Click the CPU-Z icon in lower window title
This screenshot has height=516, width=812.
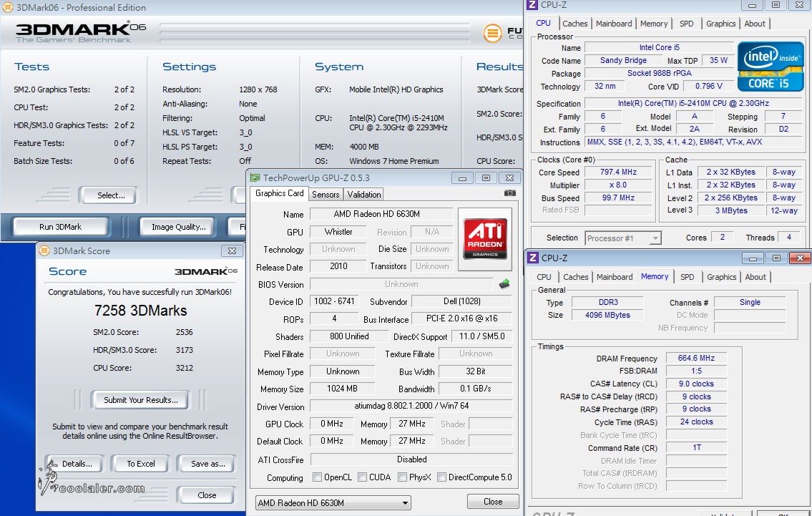point(533,258)
